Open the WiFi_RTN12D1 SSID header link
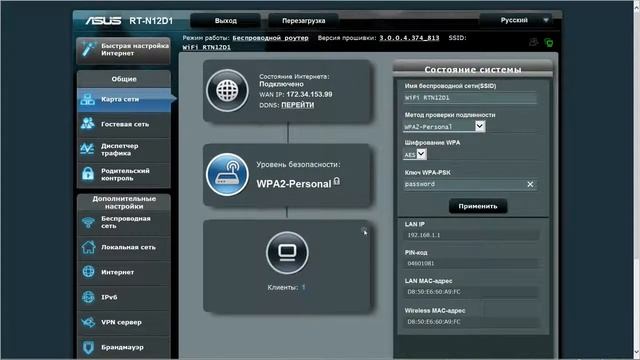 click(207, 47)
